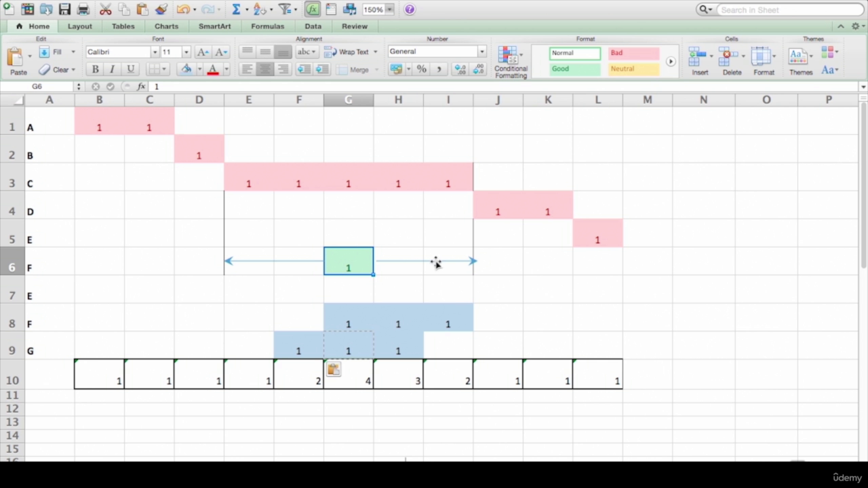Decrease decimal places

(x=478, y=69)
